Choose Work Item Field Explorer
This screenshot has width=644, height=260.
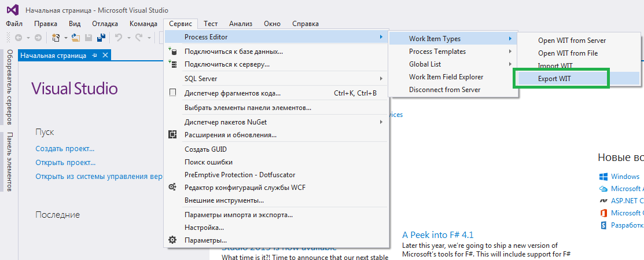click(446, 77)
